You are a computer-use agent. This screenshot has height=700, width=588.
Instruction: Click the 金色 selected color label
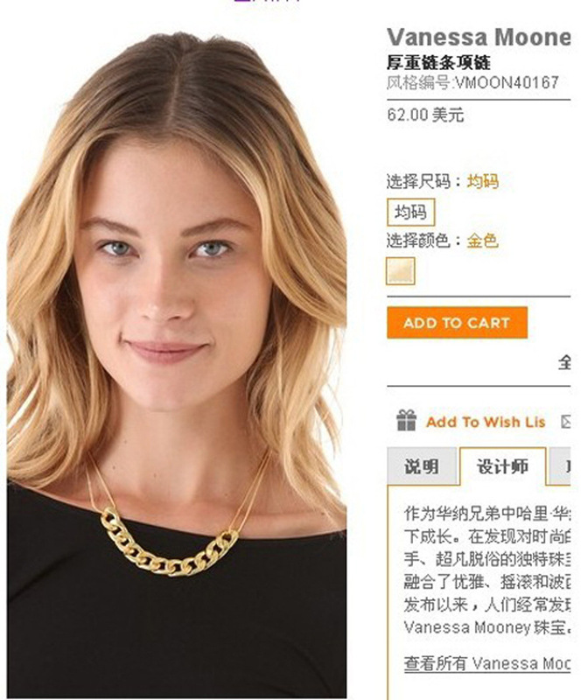coord(483,241)
